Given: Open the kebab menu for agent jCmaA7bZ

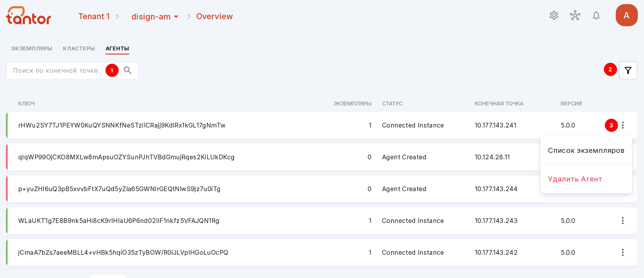Looking at the screenshot, I should 623,252.
